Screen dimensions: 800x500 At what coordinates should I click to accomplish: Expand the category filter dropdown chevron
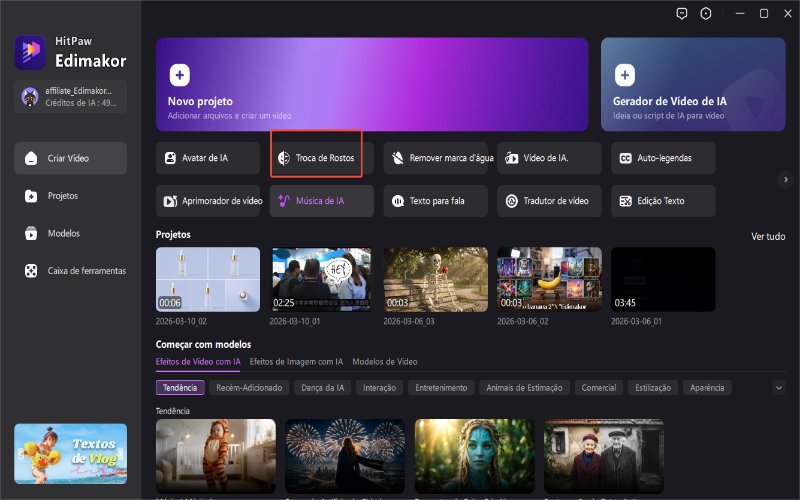779,388
